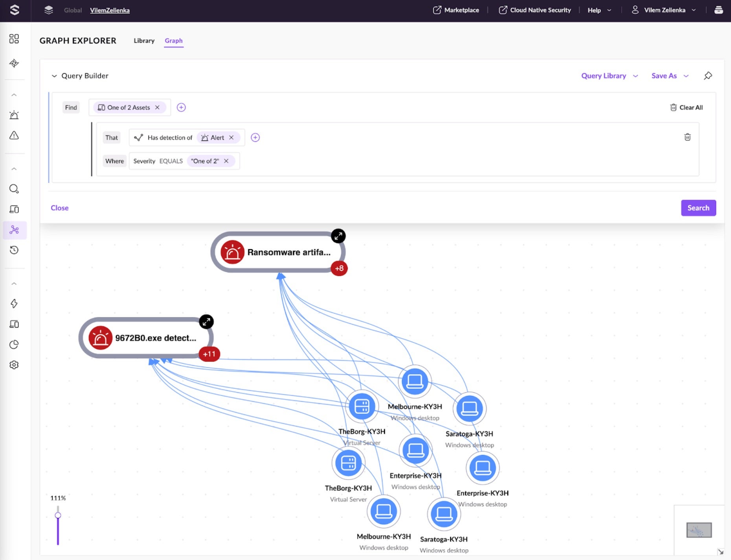This screenshot has width=731, height=560.
Task: Open the Help menu
Action: [x=599, y=10]
